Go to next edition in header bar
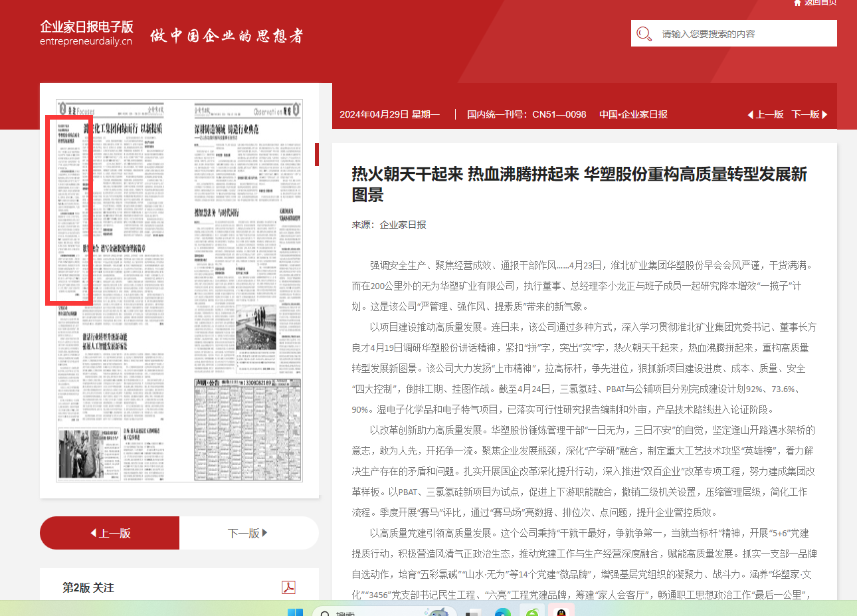Viewport: 857px width, 616px height. [809, 114]
